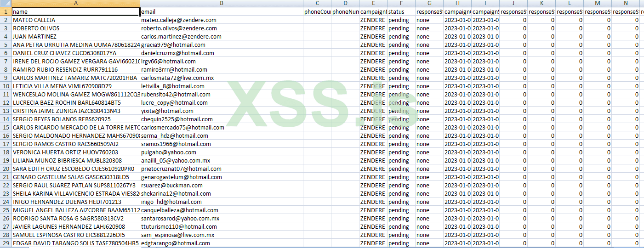The image size is (644, 248).
Task: Select row 20 header number
Action: (x=6, y=169)
